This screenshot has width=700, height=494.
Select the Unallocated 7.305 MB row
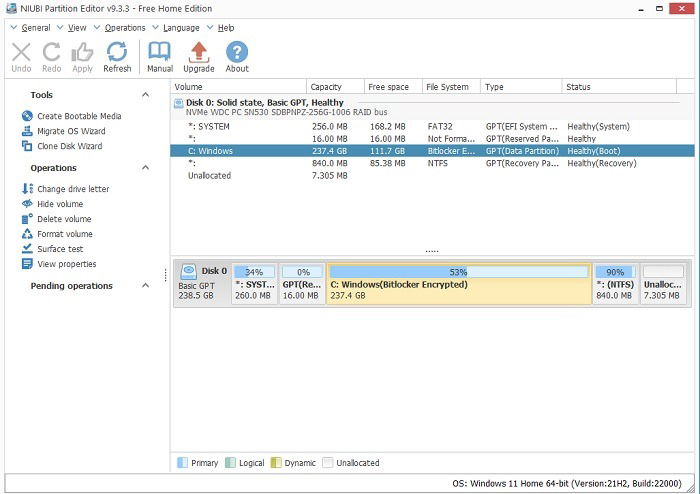[432, 175]
